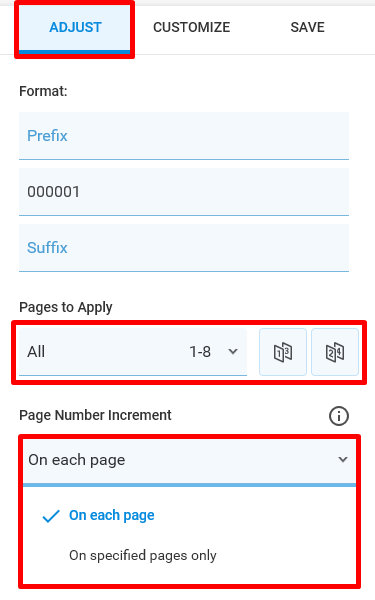This screenshot has width=375, height=600.
Task: Open the All pages dropdown
Action: 133,352
